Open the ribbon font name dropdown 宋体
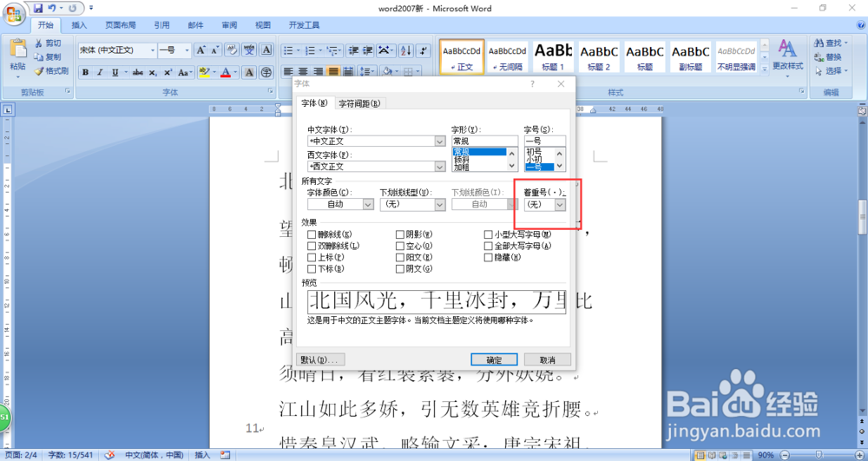The width and height of the screenshot is (868, 461). click(153, 50)
